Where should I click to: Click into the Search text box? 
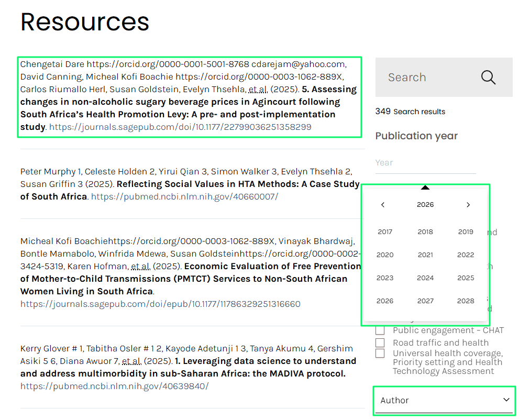point(427,78)
